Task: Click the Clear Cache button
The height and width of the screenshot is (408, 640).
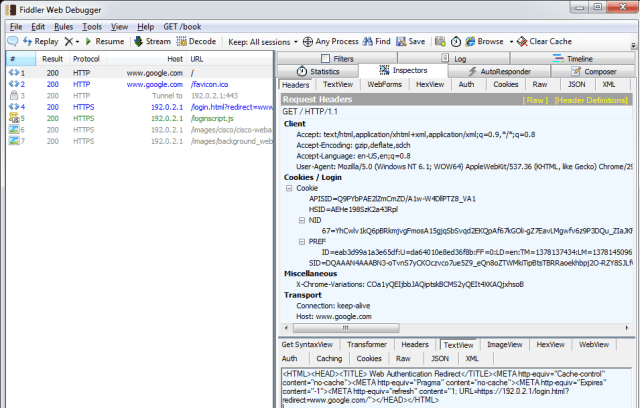Action: pos(544,42)
